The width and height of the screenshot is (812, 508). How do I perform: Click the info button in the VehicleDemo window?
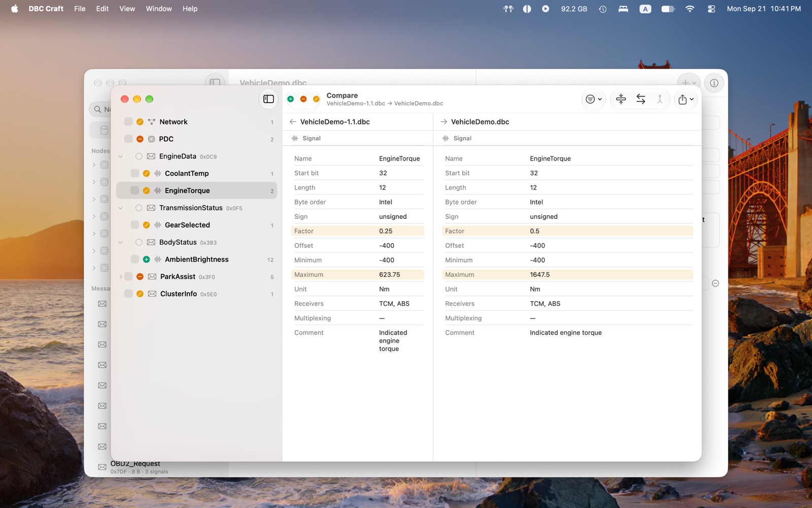point(714,83)
